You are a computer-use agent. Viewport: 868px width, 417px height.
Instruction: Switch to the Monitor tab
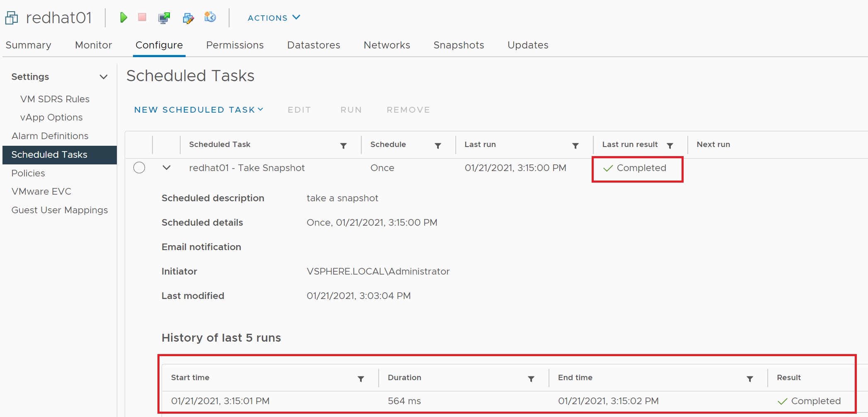93,45
